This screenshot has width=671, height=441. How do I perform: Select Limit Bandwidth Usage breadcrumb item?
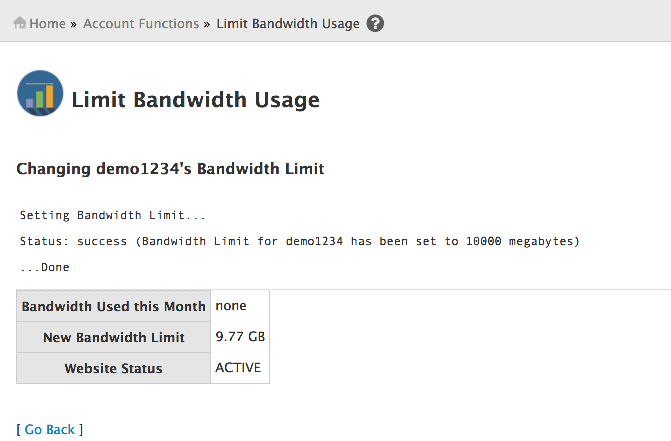[x=288, y=24]
